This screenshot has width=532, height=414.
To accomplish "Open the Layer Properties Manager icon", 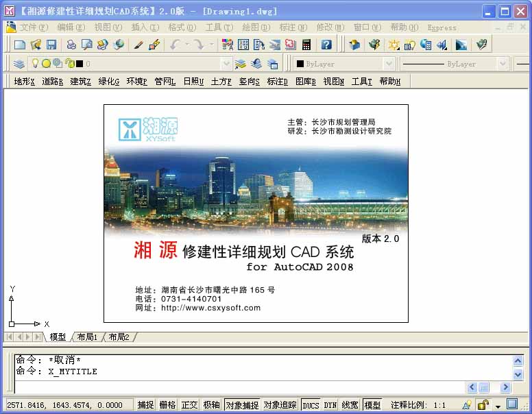I will coord(19,64).
